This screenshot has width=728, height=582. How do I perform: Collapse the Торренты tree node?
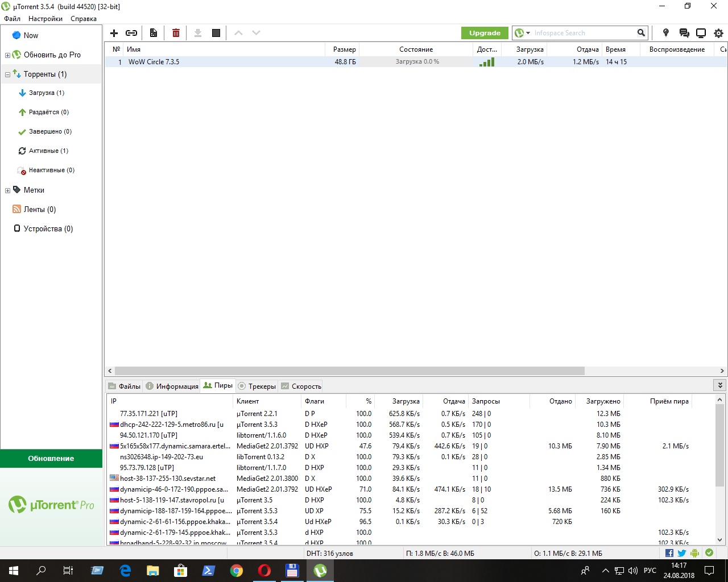coord(7,74)
